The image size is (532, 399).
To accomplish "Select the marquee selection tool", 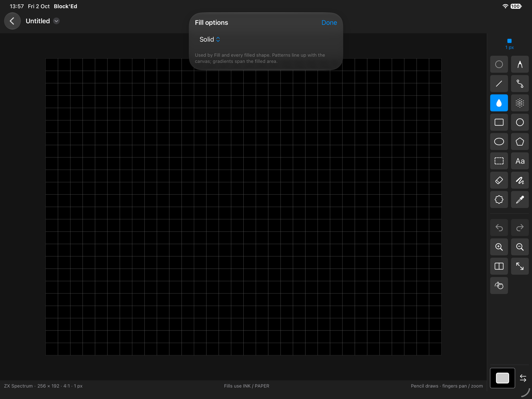I will coord(499,161).
